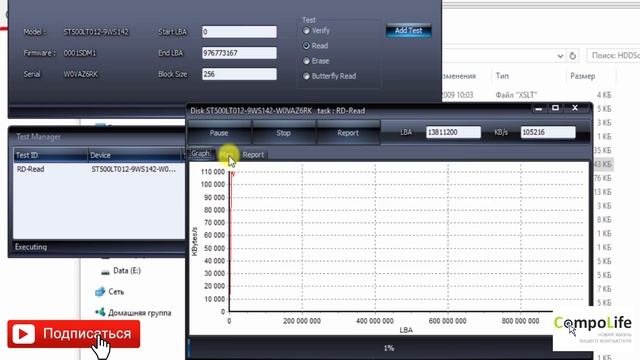Select the Erase test radio button
The width and height of the screenshot is (640, 360).
306,61
